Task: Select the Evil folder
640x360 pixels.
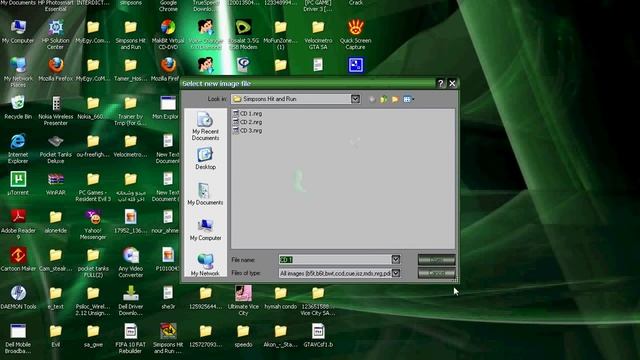Action: tap(56, 335)
